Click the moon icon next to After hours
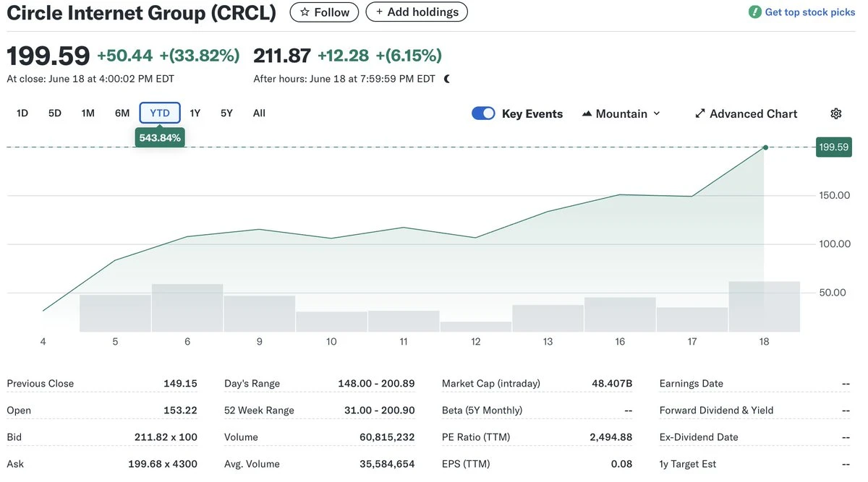Screen dimensions: 868x482 click(x=446, y=77)
